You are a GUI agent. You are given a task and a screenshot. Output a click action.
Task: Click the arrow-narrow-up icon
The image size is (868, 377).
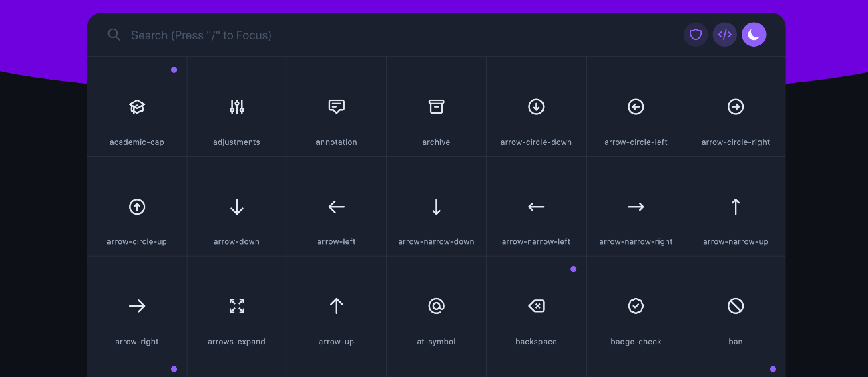point(736,207)
